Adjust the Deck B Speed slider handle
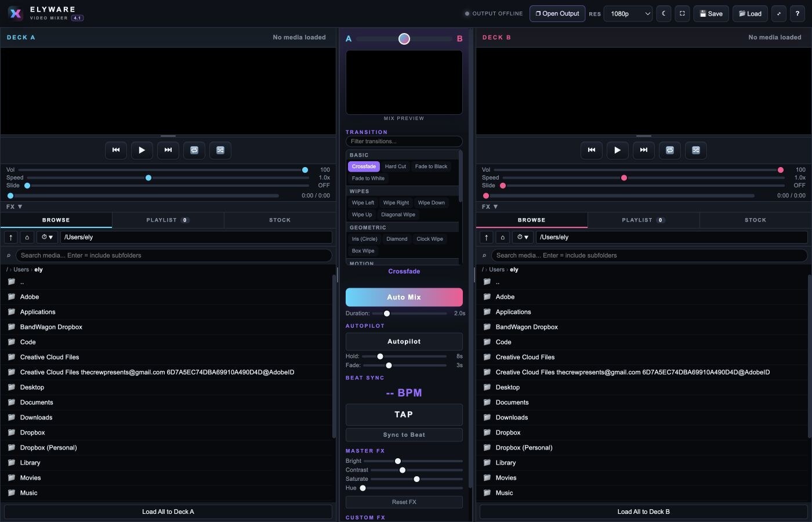Image resolution: width=812 pixels, height=522 pixels. click(624, 178)
